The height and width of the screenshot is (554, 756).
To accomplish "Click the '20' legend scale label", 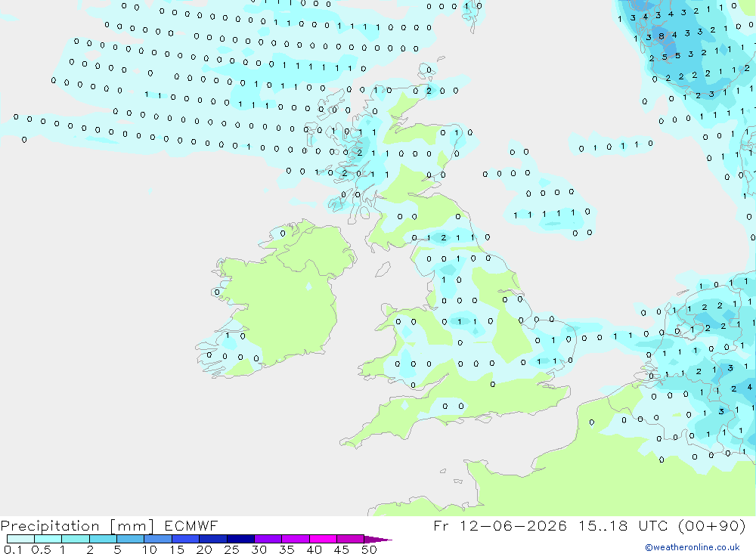I will (204, 549).
